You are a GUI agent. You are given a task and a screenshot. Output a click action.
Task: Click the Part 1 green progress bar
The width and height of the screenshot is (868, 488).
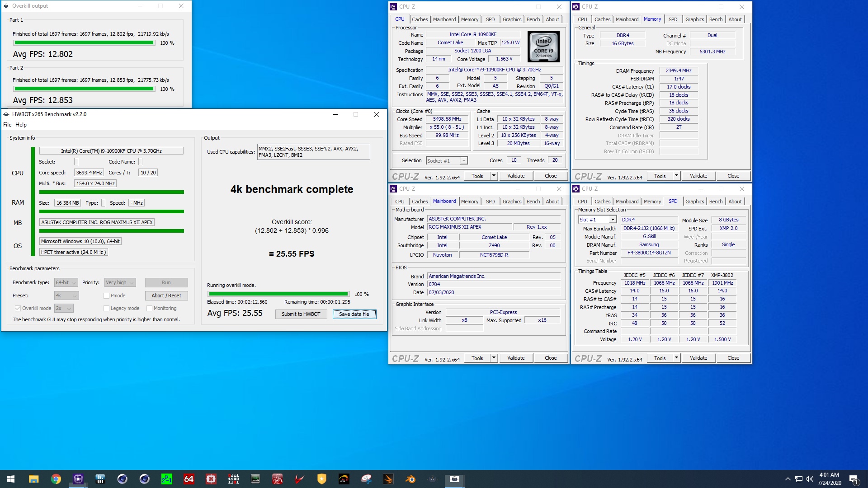84,43
